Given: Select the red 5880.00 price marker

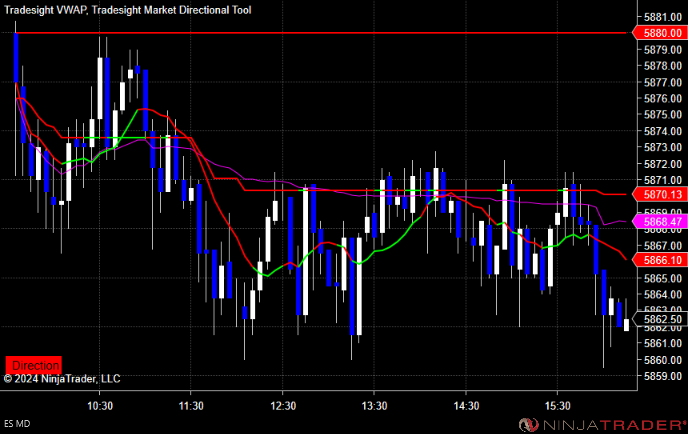Looking at the screenshot, I should [660, 33].
